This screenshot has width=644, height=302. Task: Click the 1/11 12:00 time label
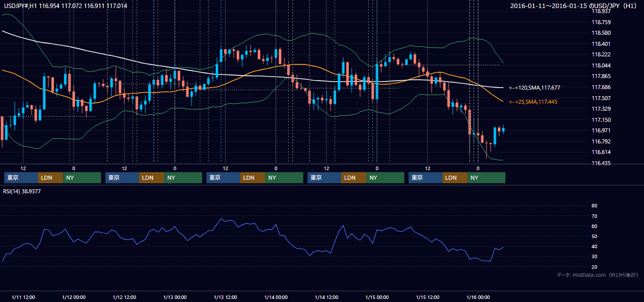click(23, 297)
